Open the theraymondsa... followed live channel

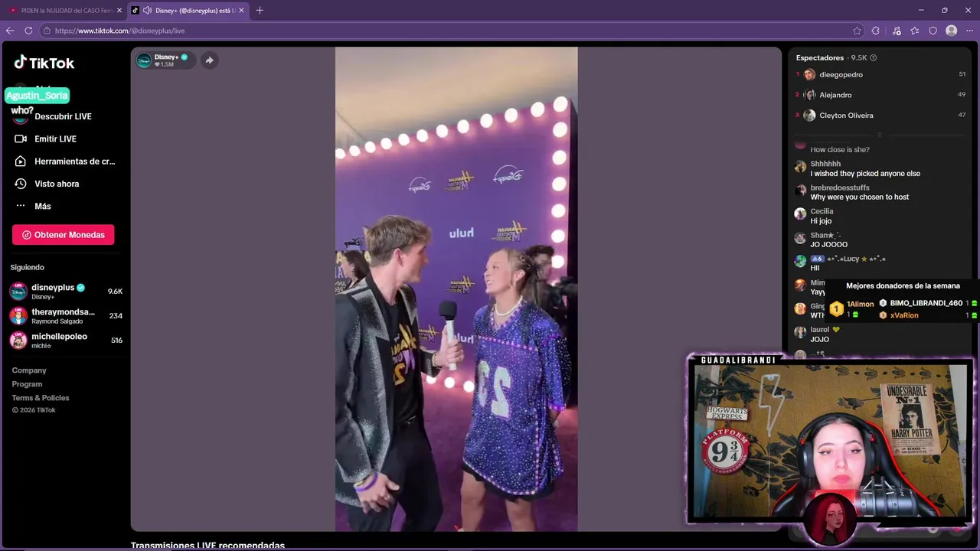66,316
